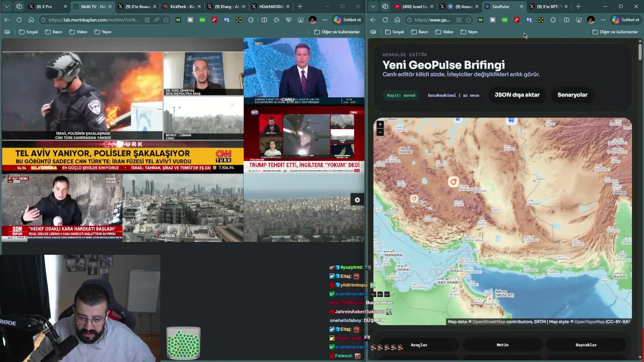Open the left window favorites list icon
Image resolution: width=644 pixels, height=362 pixels.
[276, 20]
